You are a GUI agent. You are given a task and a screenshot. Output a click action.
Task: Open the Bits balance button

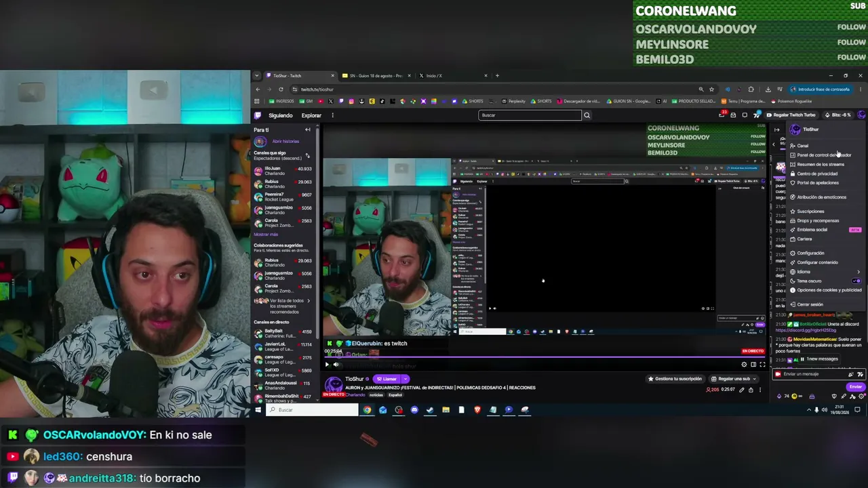point(838,115)
